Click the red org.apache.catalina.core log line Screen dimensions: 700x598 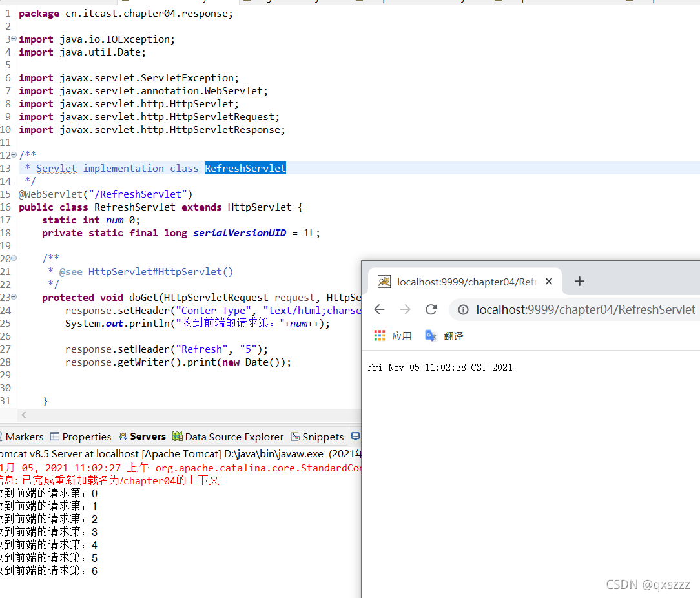tap(180, 468)
